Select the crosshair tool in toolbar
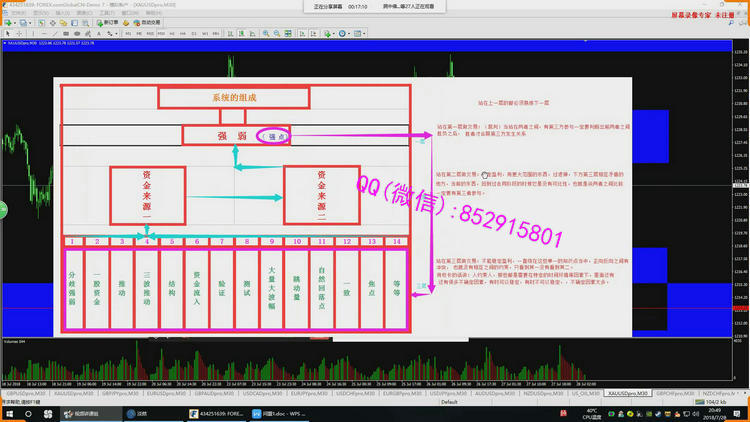This screenshot has width=750, height=422. pyautogui.click(x=19, y=33)
